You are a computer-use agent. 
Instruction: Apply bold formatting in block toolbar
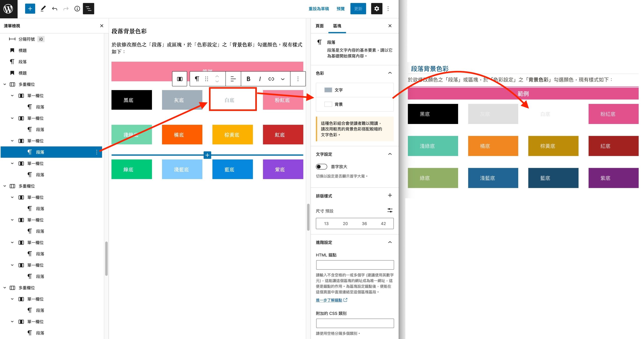(248, 79)
